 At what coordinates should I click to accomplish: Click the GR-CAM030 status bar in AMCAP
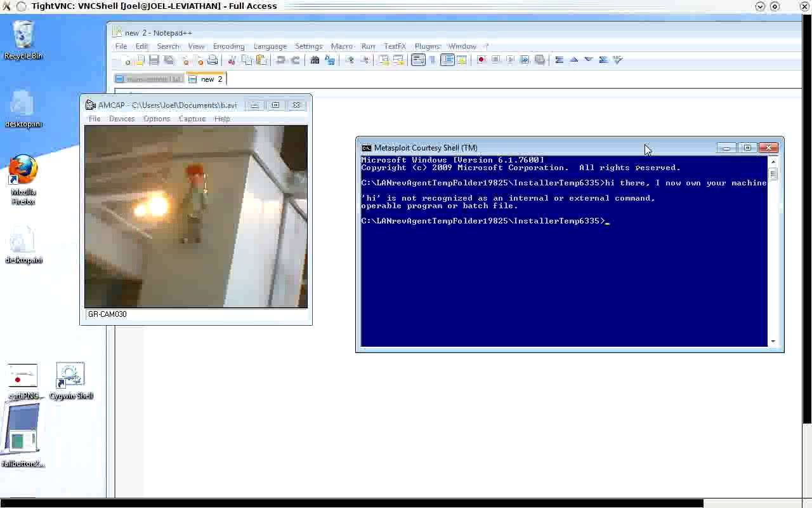(196, 314)
